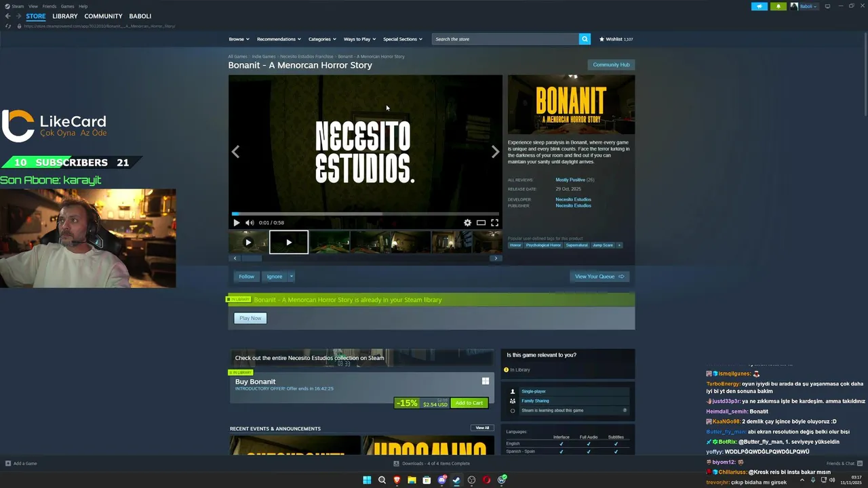
Task: Open the Ignore options dropdown arrow
Action: click(292, 277)
